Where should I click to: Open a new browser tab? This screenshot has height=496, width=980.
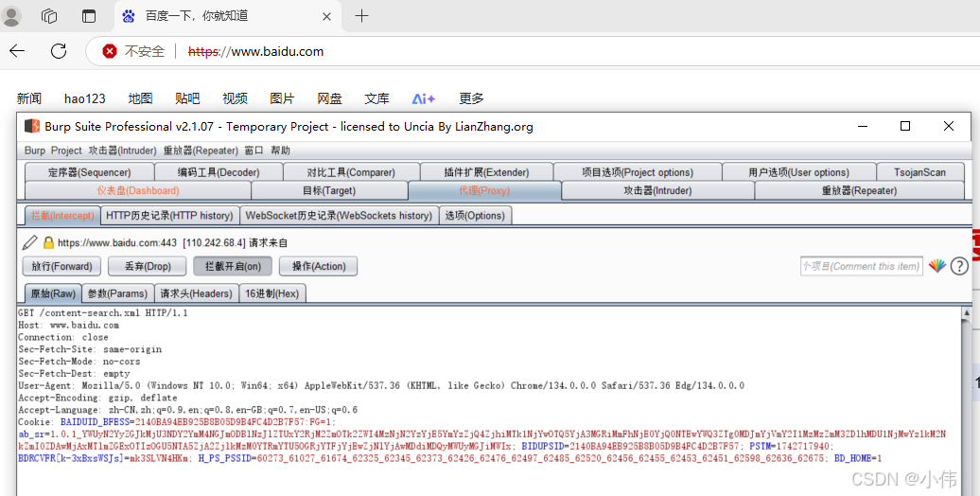[362, 16]
